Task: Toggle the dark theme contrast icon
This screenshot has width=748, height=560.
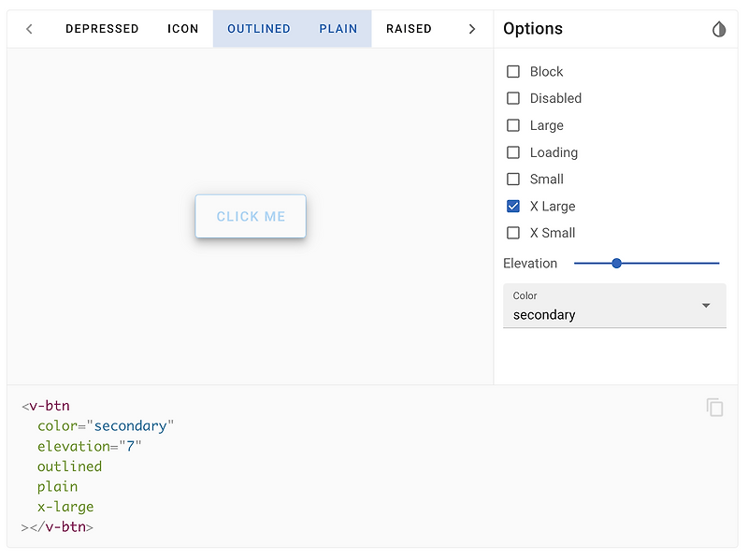Action: click(719, 29)
